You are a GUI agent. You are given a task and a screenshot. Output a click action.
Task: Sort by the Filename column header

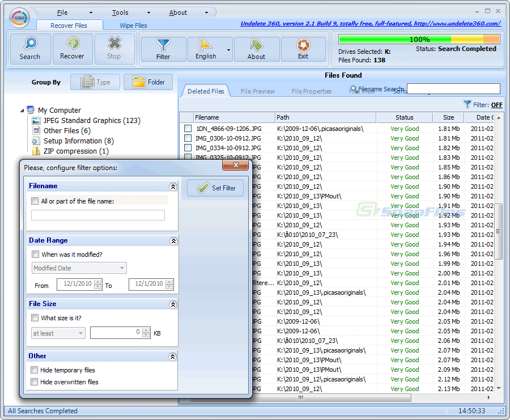(234, 117)
